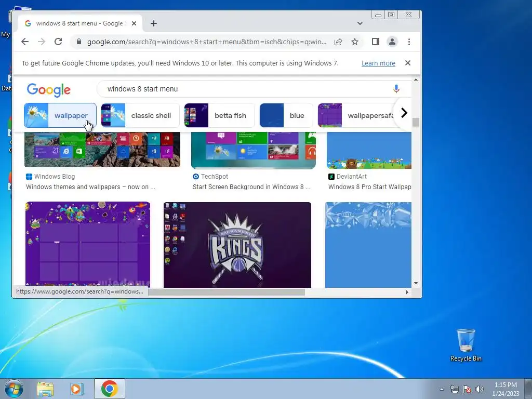Click the horizontal scrollbar right arrow

[407, 292]
